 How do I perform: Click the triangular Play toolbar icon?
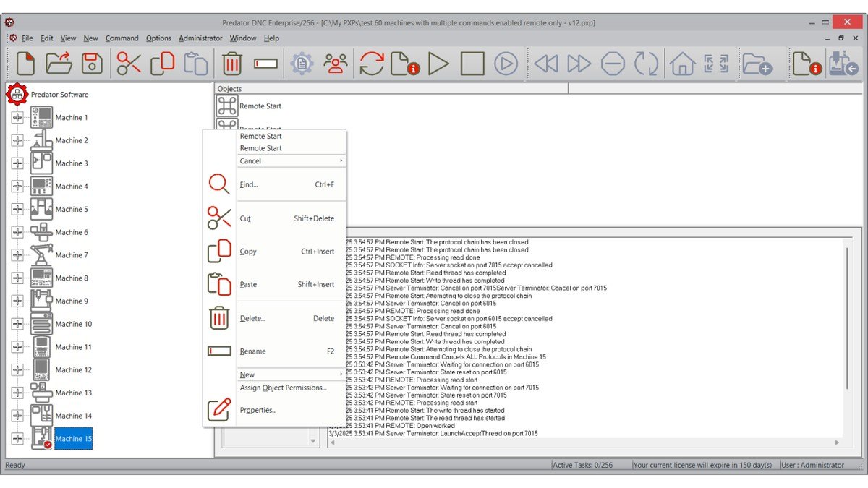pos(438,64)
